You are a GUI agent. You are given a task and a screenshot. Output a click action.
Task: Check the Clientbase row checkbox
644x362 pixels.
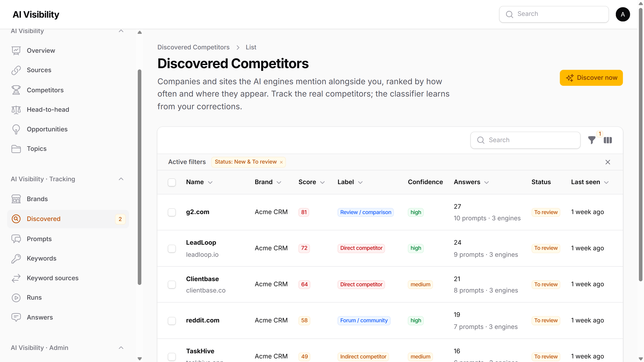click(172, 284)
